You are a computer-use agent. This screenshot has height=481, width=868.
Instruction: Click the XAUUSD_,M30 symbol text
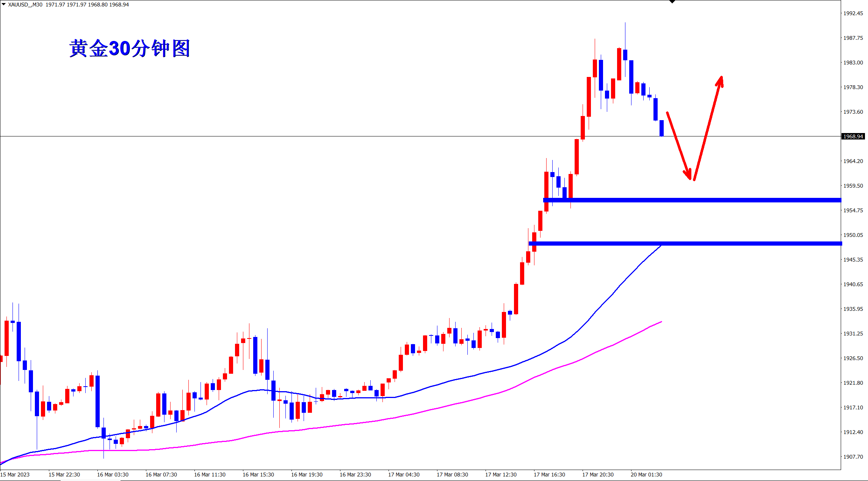25,5
